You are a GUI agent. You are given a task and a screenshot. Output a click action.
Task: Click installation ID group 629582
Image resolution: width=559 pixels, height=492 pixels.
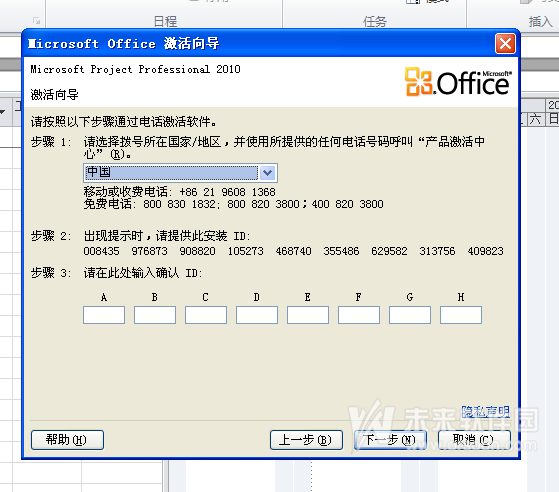coord(389,251)
